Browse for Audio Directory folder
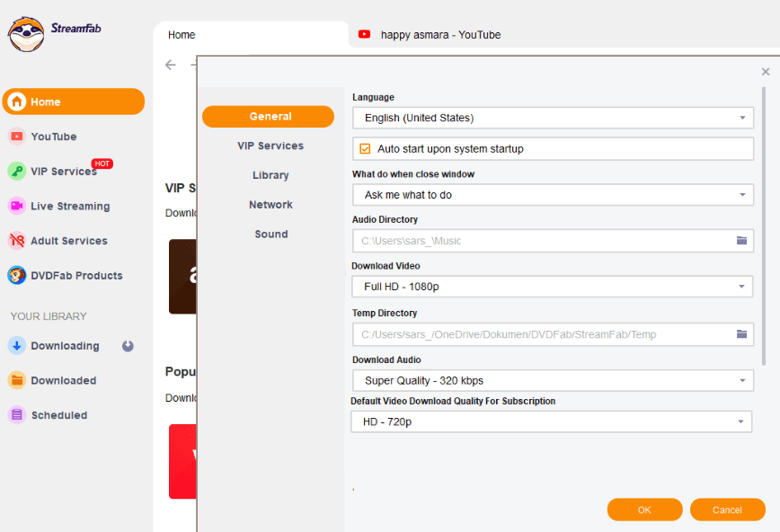Screen dimensions: 780x532 741,240
